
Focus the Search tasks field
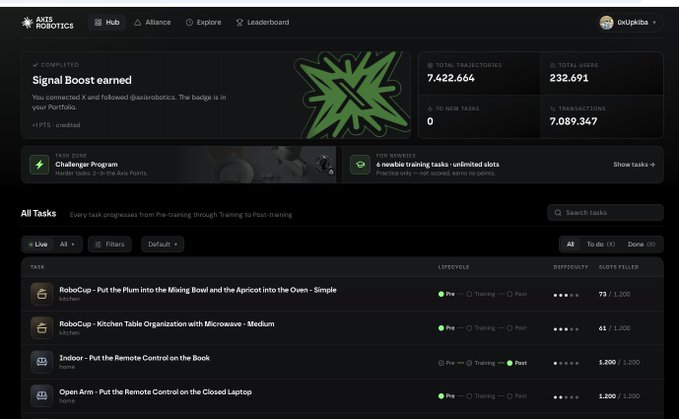coord(605,213)
